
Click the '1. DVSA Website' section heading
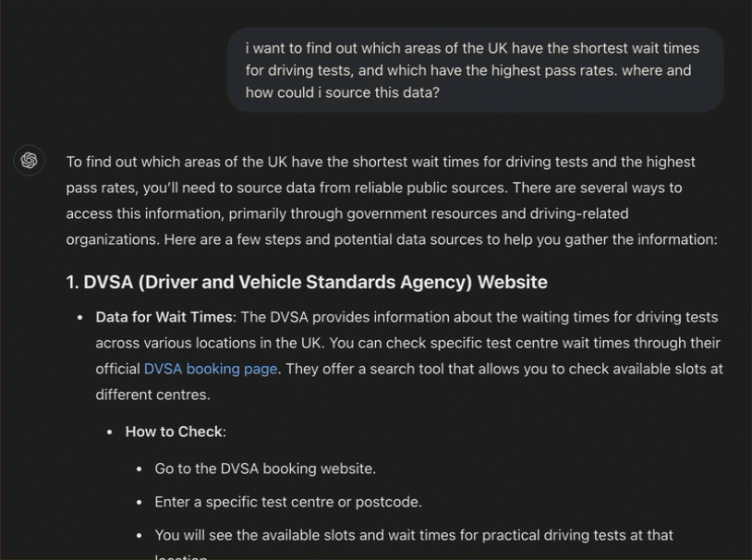pyautogui.click(x=307, y=282)
